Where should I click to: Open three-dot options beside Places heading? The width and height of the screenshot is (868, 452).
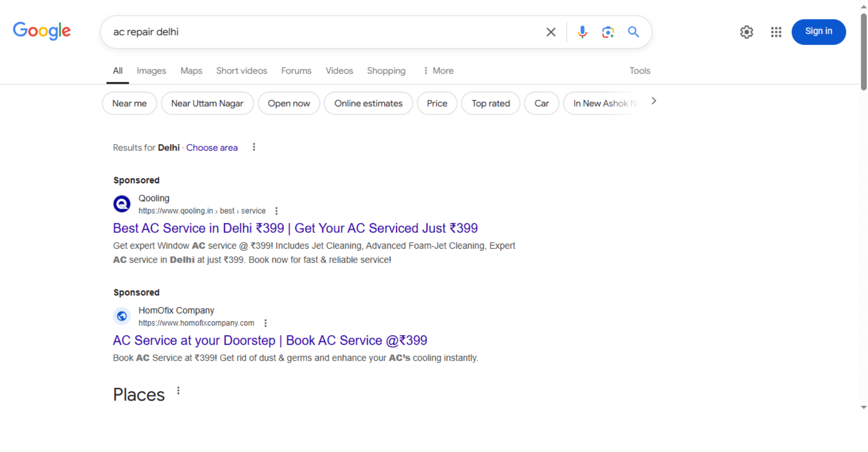click(x=179, y=391)
